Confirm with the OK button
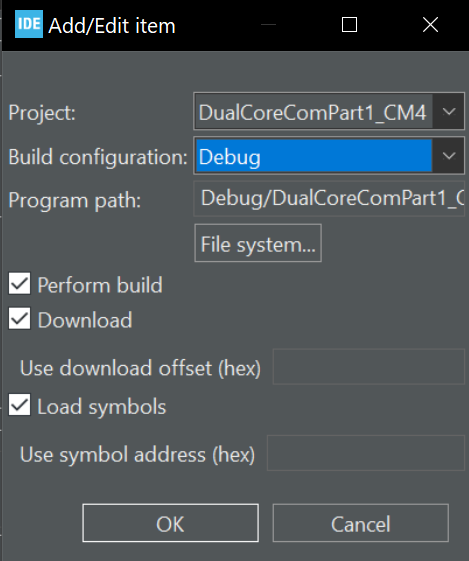 pyautogui.click(x=171, y=523)
